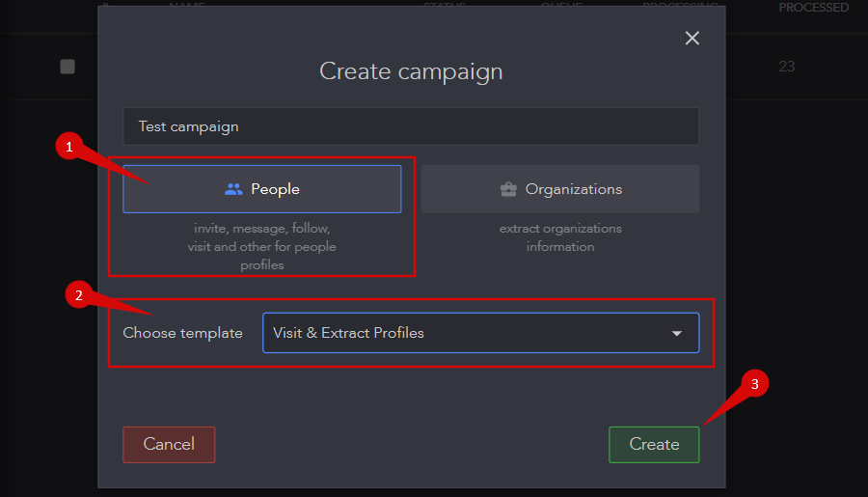Click the People group icon
868x497 pixels.
233,189
